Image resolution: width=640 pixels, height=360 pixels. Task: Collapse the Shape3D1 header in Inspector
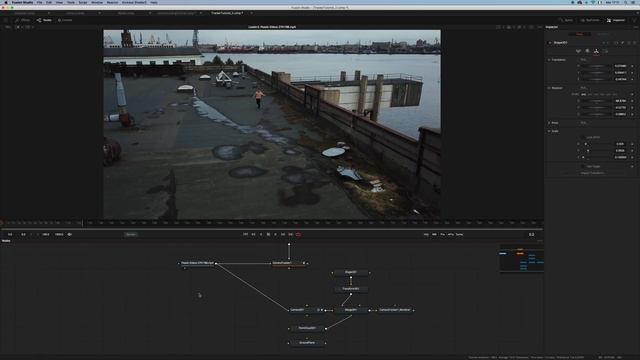tap(550, 42)
